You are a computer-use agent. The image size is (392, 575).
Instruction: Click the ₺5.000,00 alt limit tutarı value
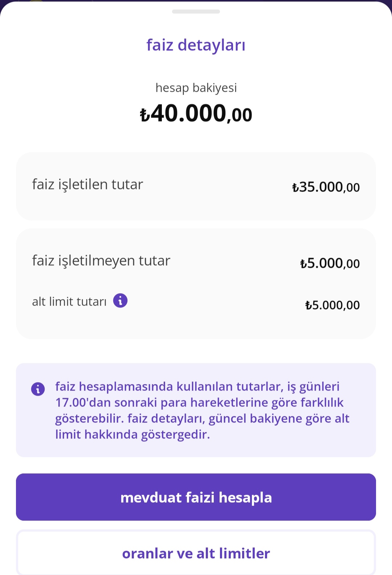coord(332,305)
